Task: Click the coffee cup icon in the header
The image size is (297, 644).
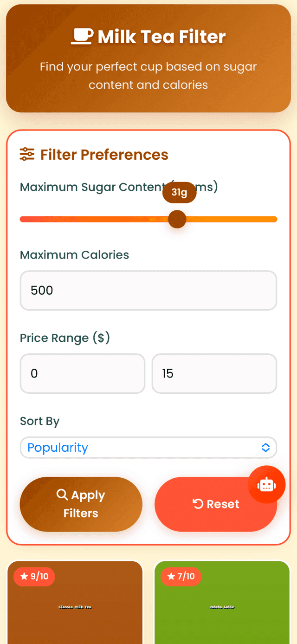Action: [82, 35]
